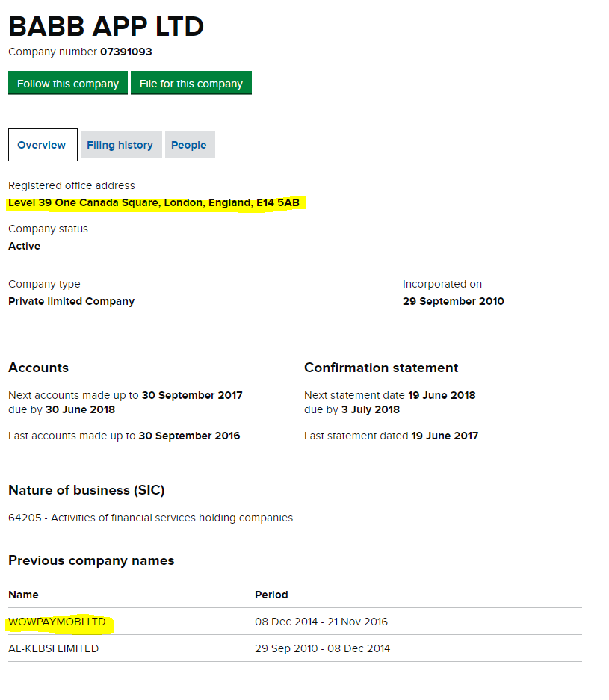Switch to the Filing history tab

coord(121,145)
